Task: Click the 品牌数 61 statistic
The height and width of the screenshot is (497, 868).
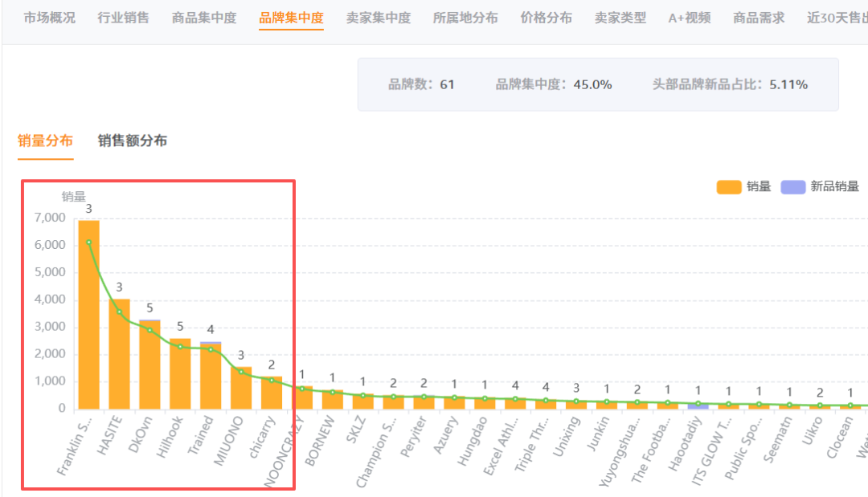Action: (422, 83)
